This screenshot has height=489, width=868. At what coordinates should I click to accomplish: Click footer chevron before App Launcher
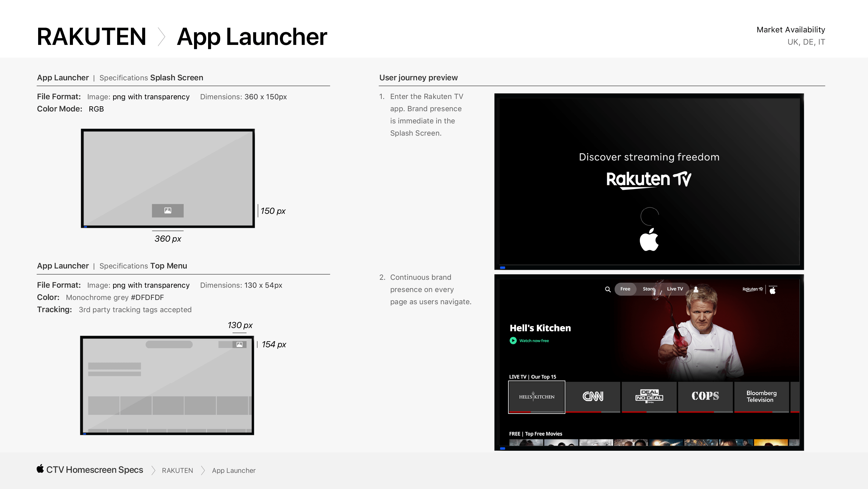point(203,470)
